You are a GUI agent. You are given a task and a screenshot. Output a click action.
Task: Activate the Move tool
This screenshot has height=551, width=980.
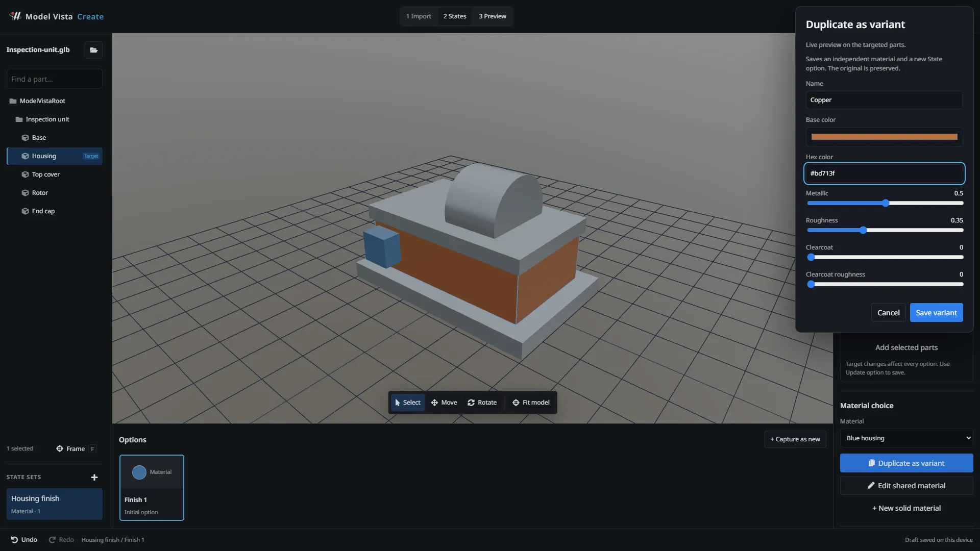pos(444,403)
